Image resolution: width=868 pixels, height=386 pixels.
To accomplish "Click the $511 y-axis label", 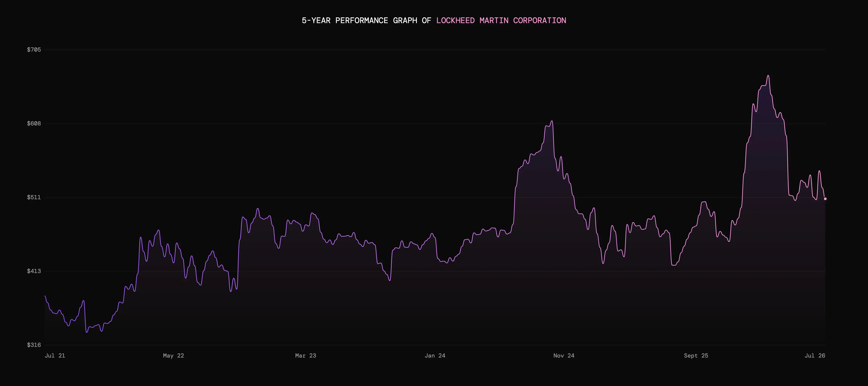I will tap(34, 197).
